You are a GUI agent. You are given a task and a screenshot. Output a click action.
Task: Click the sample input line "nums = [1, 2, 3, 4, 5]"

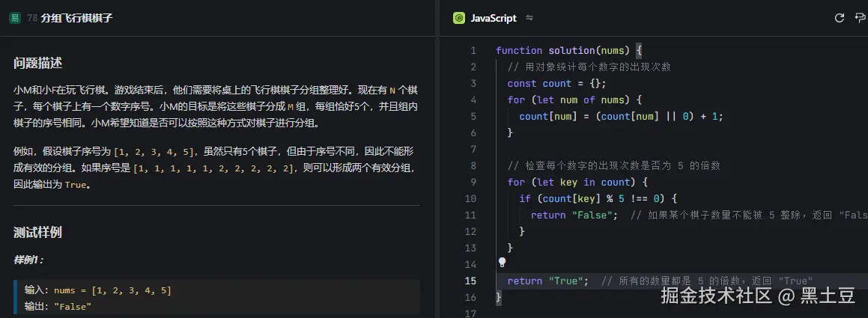pos(98,290)
